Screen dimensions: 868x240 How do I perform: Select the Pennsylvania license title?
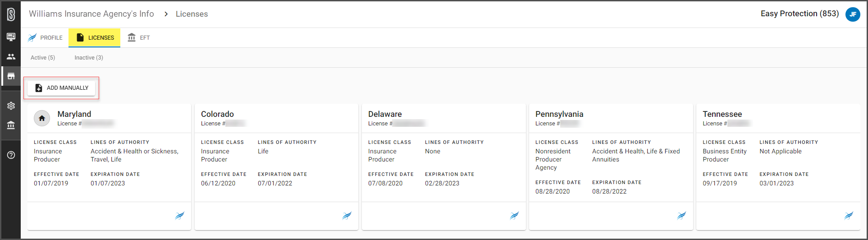(x=559, y=114)
